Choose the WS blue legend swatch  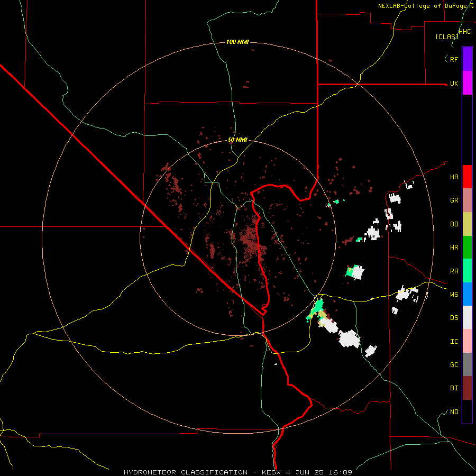(467, 294)
